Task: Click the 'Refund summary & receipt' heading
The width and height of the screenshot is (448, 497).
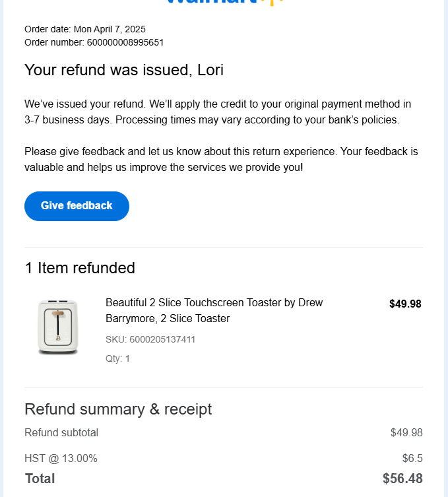Action: [x=118, y=409]
